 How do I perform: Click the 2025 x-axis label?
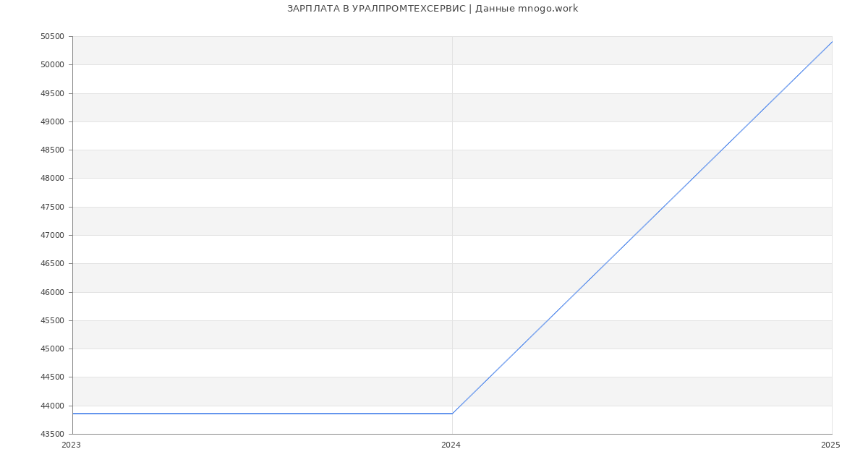pos(830,445)
